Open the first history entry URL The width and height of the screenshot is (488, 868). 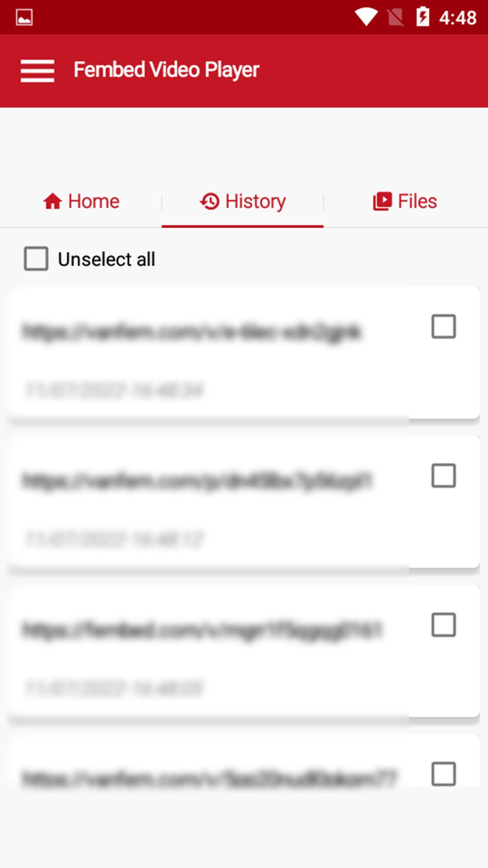pyautogui.click(x=192, y=332)
